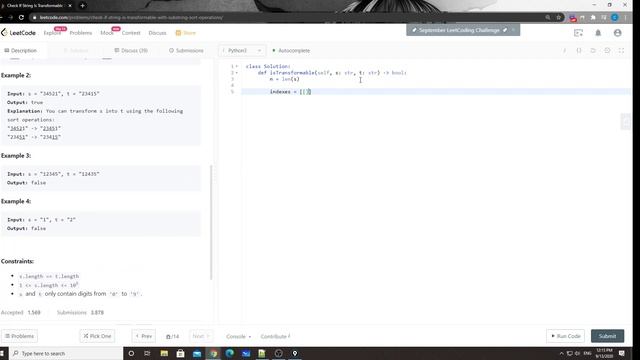The height and width of the screenshot is (360, 640).
Task: Bookmark the page with the star icon
Action: (x=558, y=18)
